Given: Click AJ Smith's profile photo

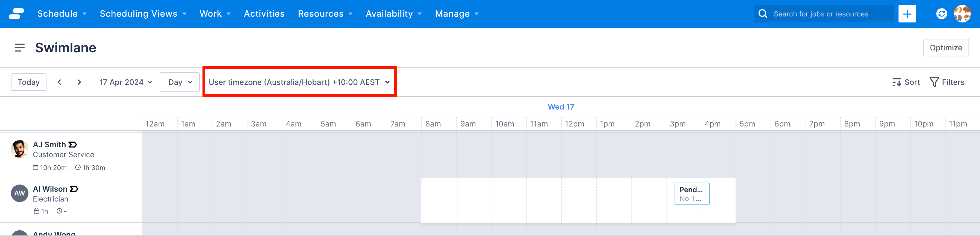Looking at the screenshot, I should [x=19, y=149].
